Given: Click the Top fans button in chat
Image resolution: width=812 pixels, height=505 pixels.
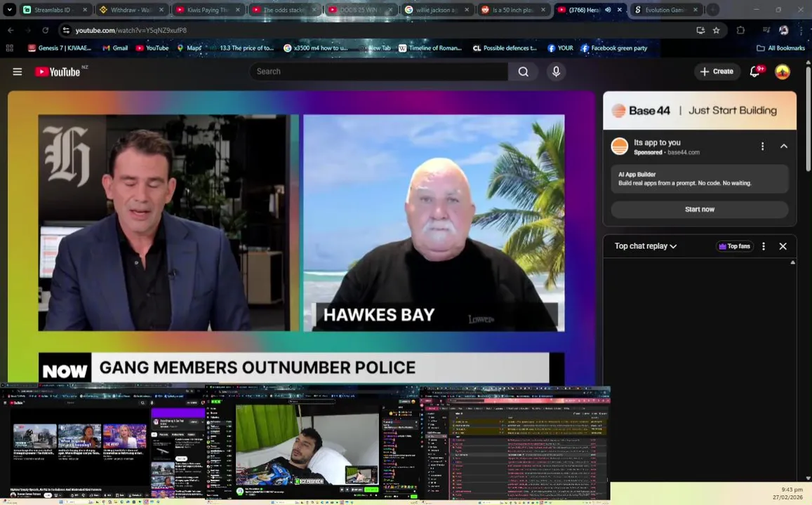Looking at the screenshot, I should tap(734, 246).
